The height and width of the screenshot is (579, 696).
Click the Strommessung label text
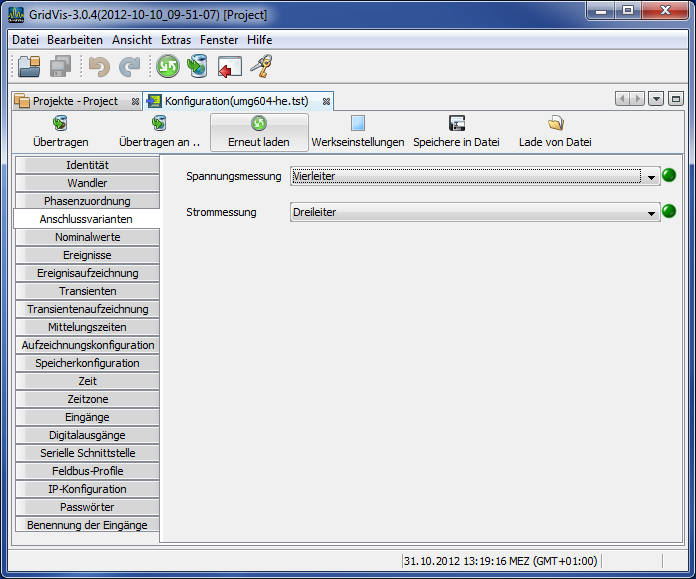[221, 212]
